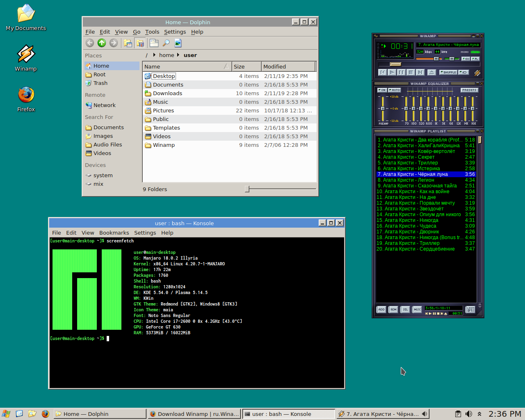Click the Konsole taskbar button
The width and height of the screenshot is (525, 420).
[x=289, y=414]
